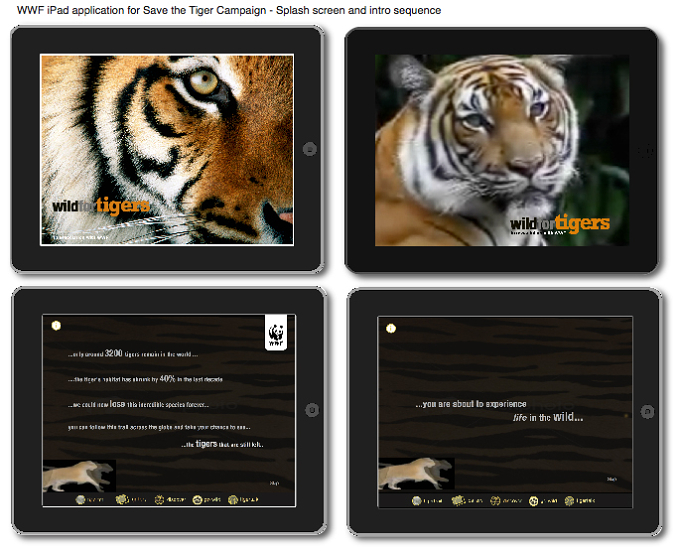This screenshot has height=551, width=680.
Task: Click the text 'life in the wild...'
Action: (548, 417)
